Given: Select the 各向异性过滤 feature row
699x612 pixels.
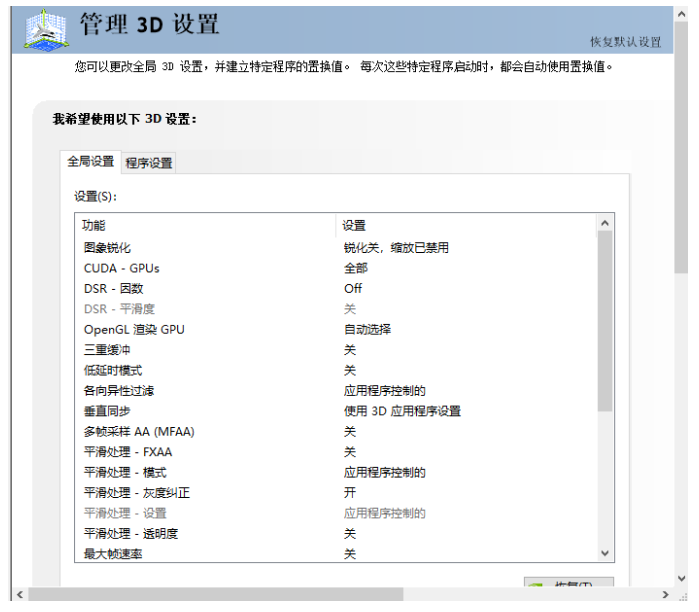Looking at the screenshot, I should (118, 391).
